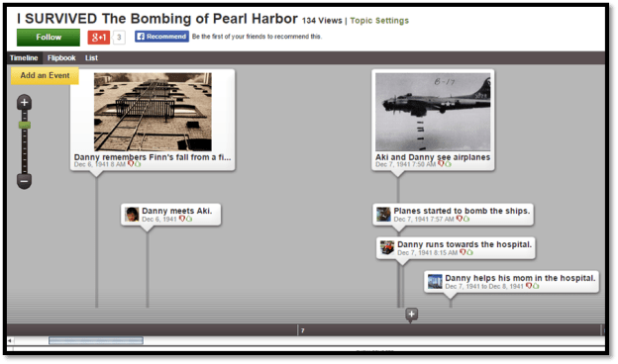The width and height of the screenshot is (618, 364).
Task: Click the Google +1 count box showing 3
Action: 119,38
